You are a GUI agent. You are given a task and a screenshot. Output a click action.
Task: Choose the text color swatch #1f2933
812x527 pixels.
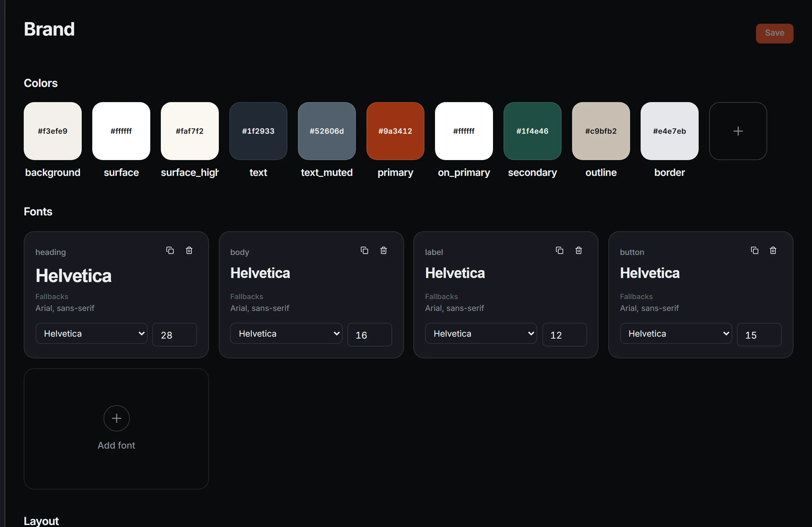(x=258, y=131)
